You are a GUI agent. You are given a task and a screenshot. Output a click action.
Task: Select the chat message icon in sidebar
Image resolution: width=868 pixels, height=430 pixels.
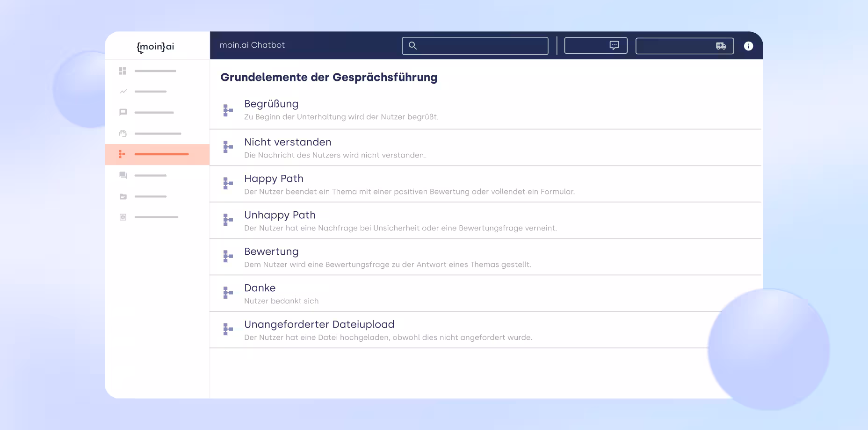pyautogui.click(x=123, y=112)
